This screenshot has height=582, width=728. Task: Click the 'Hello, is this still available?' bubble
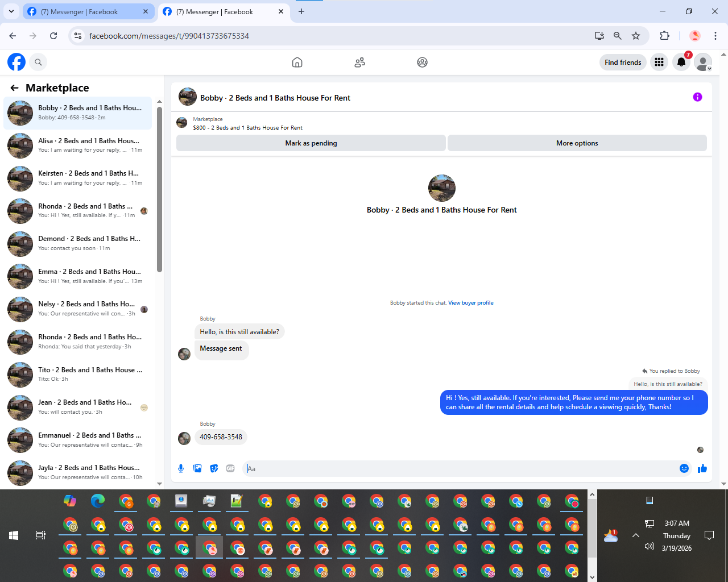239,332
